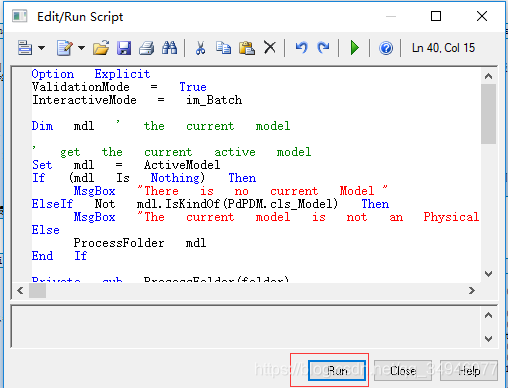Expand the New script dropdown arrow
Viewport: 508px width, 388px height.
point(81,48)
